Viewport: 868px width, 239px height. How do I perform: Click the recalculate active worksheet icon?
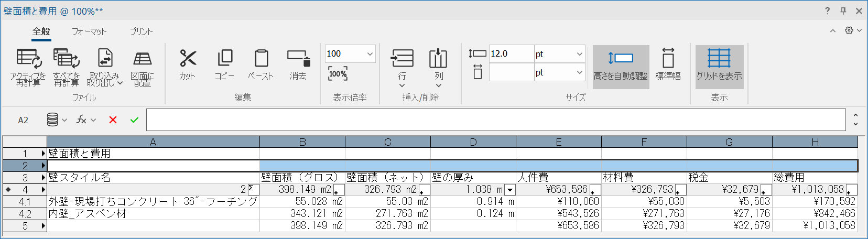click(28, 59)
